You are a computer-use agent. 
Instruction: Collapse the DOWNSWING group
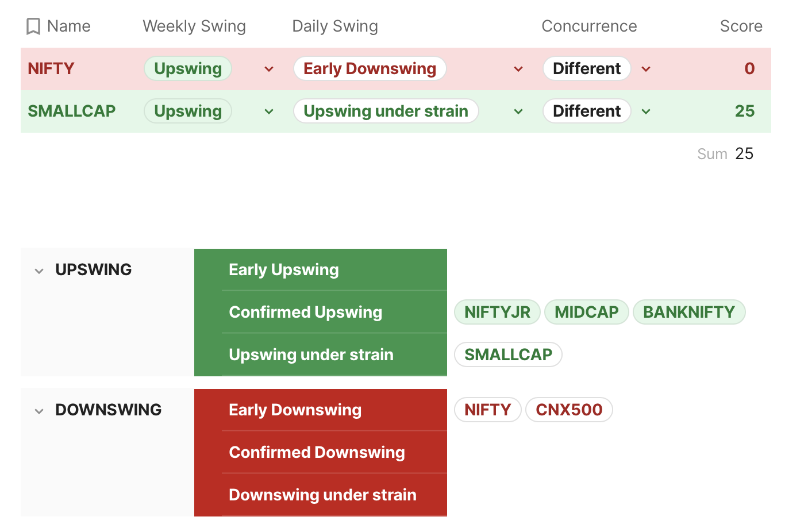(x=39, y=411)
